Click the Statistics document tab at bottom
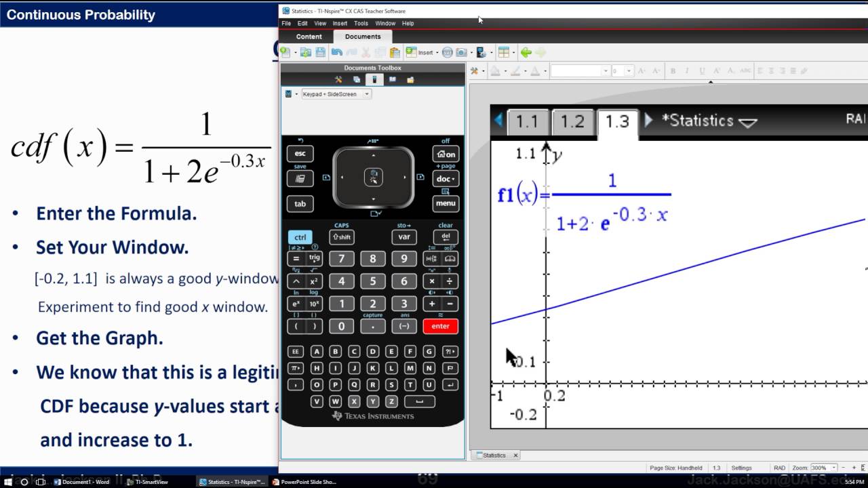Viewport: 868px width, 488px height. [494, 455]
